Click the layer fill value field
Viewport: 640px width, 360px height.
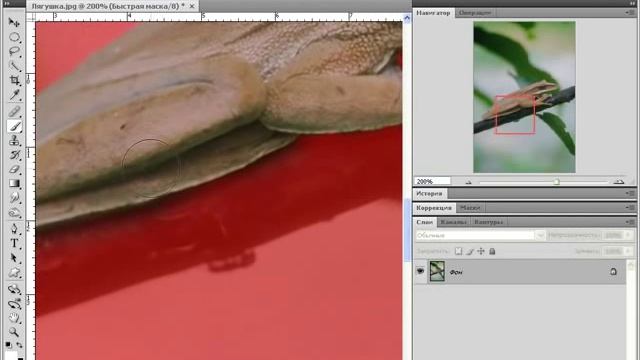pyautogui.click(x=613, y=251)
